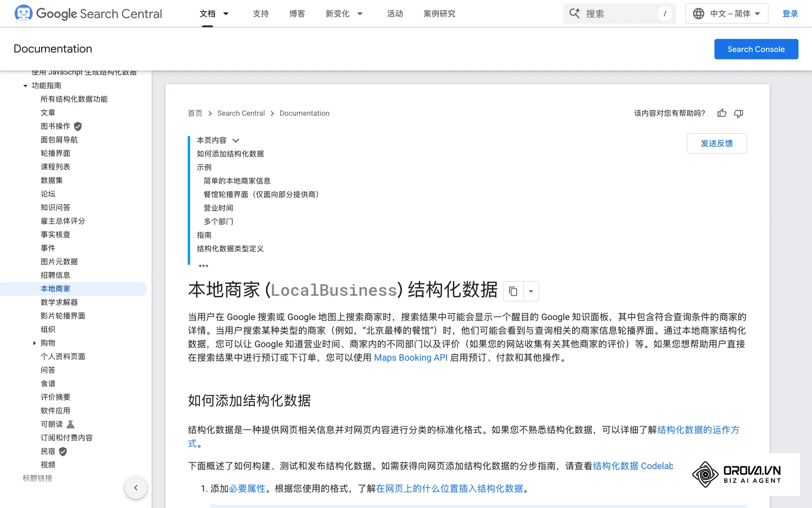Select 本地商家 in the sidebar
Viewport: 812px width, 508px height.
pos(55,289)
